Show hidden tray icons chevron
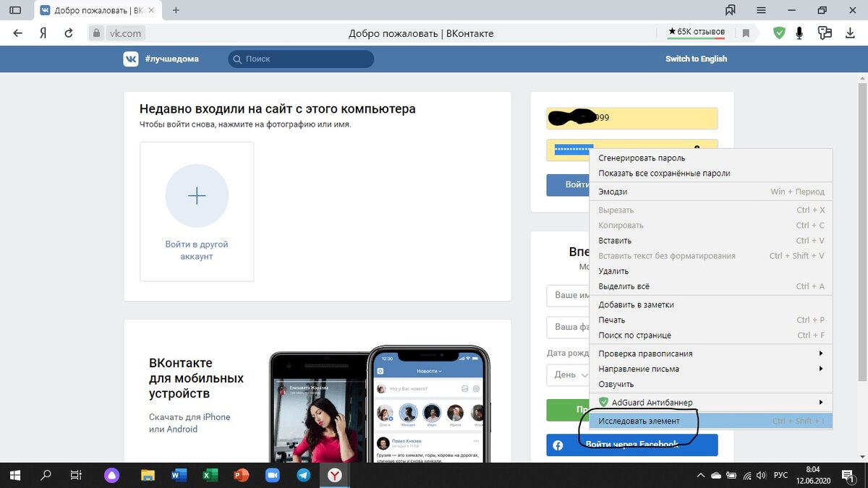This screenshot has width=868, height=488. 700,475
